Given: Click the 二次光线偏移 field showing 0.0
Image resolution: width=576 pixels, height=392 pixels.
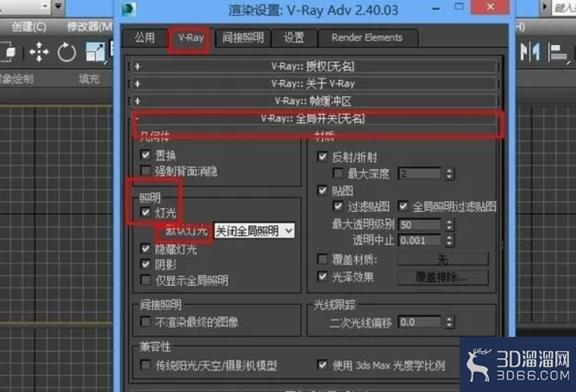Looking at the screenshot, I should (419, 322).
